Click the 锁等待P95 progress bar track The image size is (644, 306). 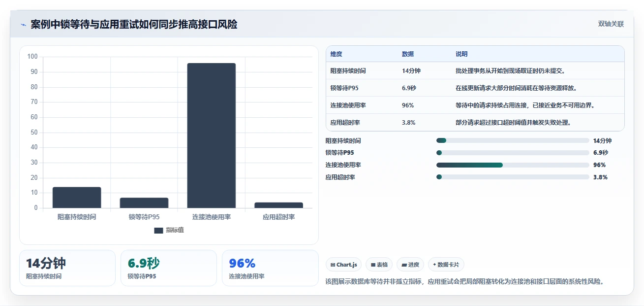(x=513, y=153)
